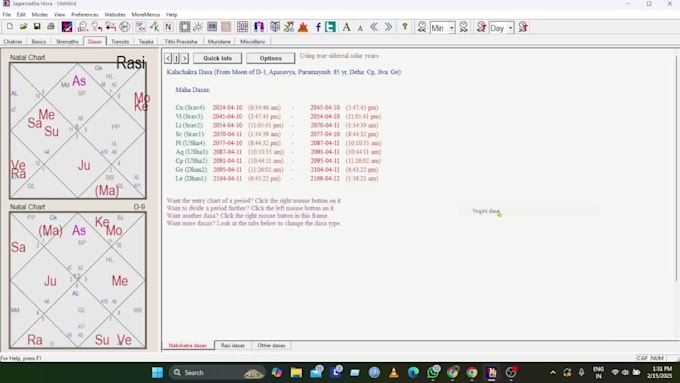Open the Preferences menu
Image resolution: width=680 pixels, height=383 pixels.
pyautogui.click(x=85, y=14)
